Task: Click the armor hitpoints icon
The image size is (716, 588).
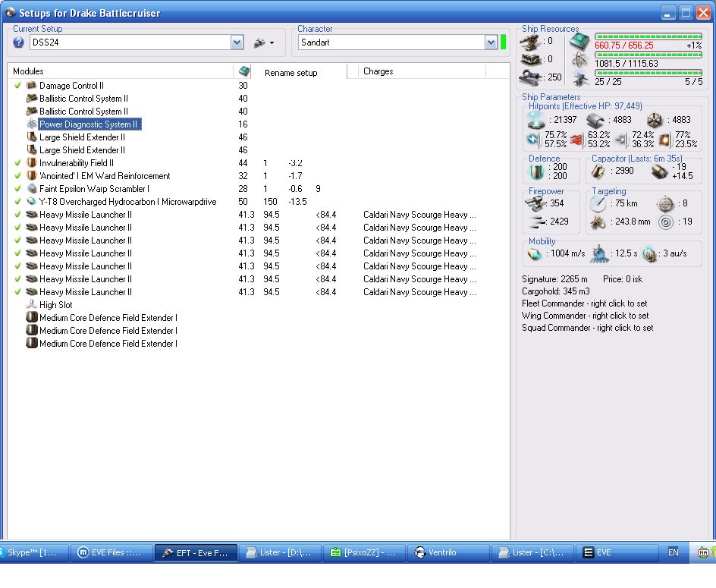Action: coord(595,120)
